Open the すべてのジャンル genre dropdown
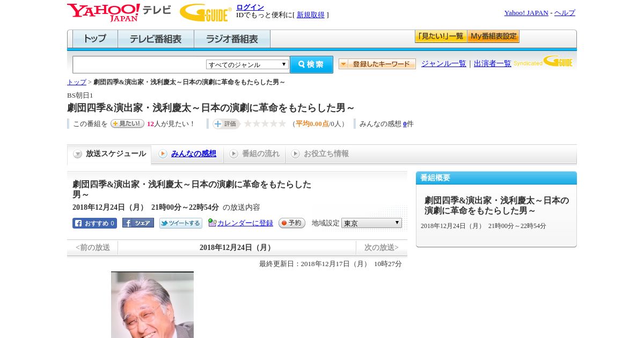Screen dimensions: 644x338 (247, 64)
